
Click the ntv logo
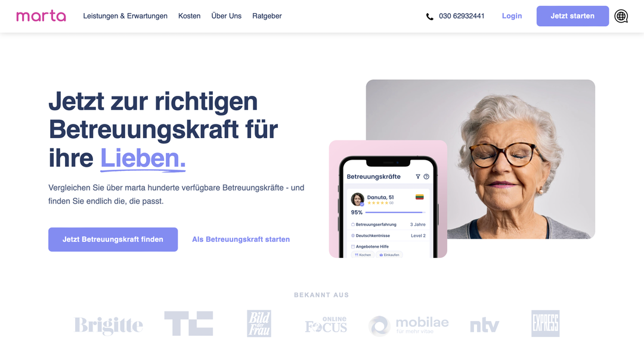coord(485,326)
